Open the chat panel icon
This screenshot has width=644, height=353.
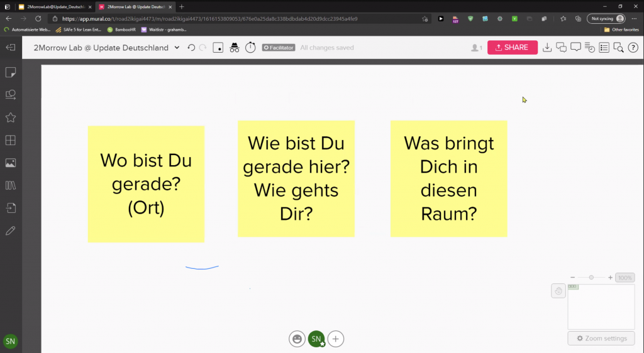pyautogui.click(x=562, y=48)
